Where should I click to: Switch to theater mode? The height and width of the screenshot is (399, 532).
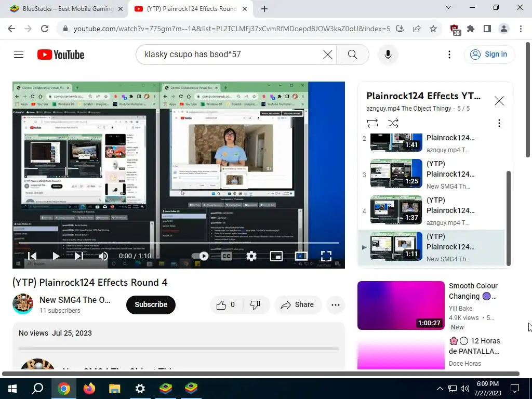(x=301, y=256)
